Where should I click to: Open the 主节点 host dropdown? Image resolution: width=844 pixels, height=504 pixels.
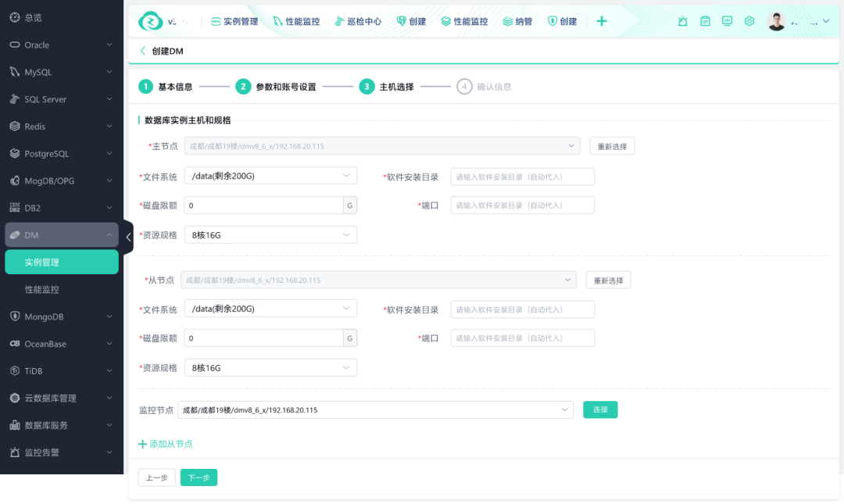(382, 146)
